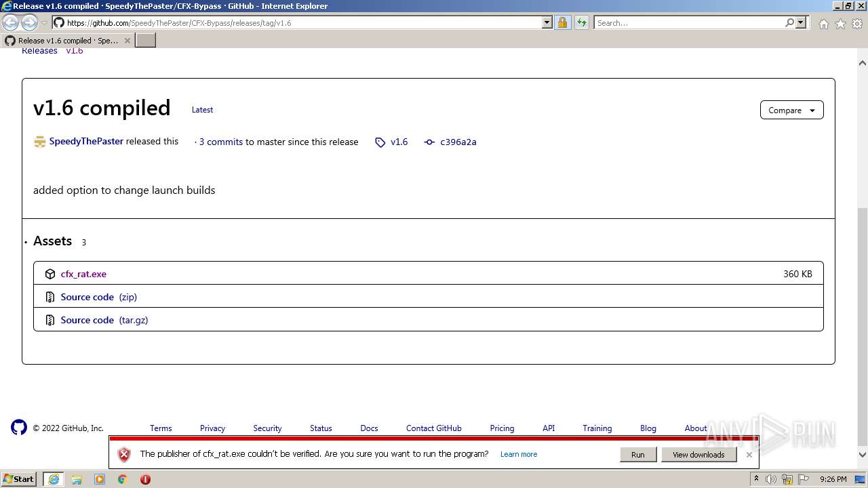The height and width of the screenshot is (488, 868).
Task: Click the browser Forward arrow button
Action: tap(29, 22)
